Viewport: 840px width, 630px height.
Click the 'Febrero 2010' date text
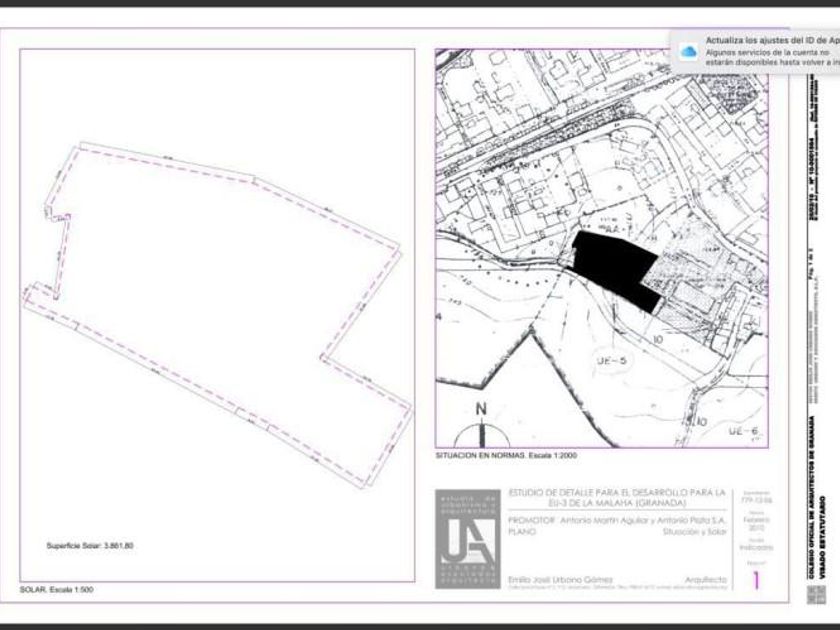pos(756,523)
